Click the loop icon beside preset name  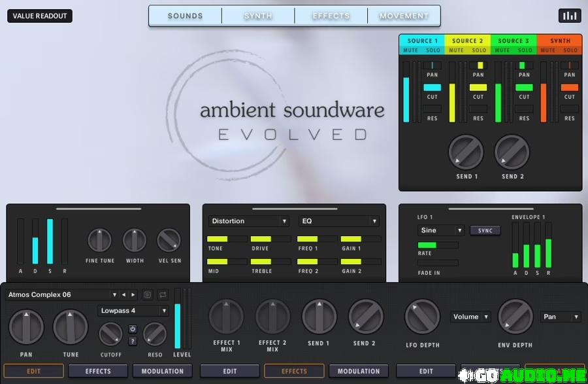(x=163, y=295)
